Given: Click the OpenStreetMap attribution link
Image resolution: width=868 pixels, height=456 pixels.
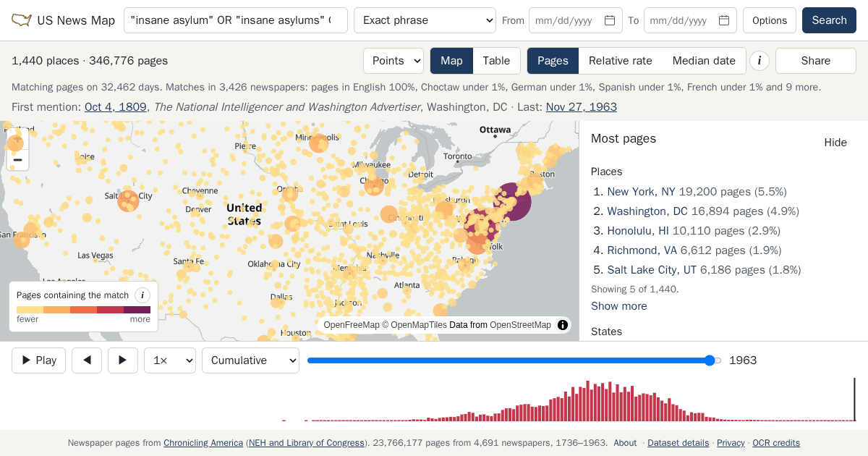Looking at the screenshot, I should (x=520, y=325).
